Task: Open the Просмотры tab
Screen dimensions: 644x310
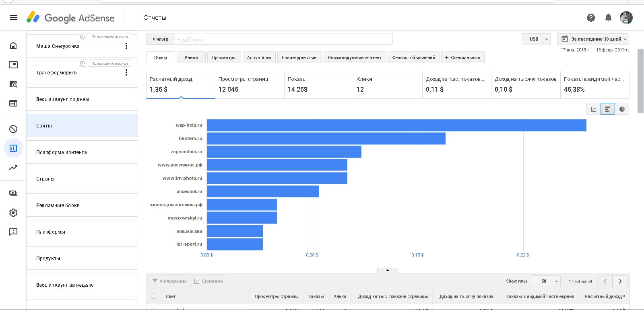Action: point(224,57)
